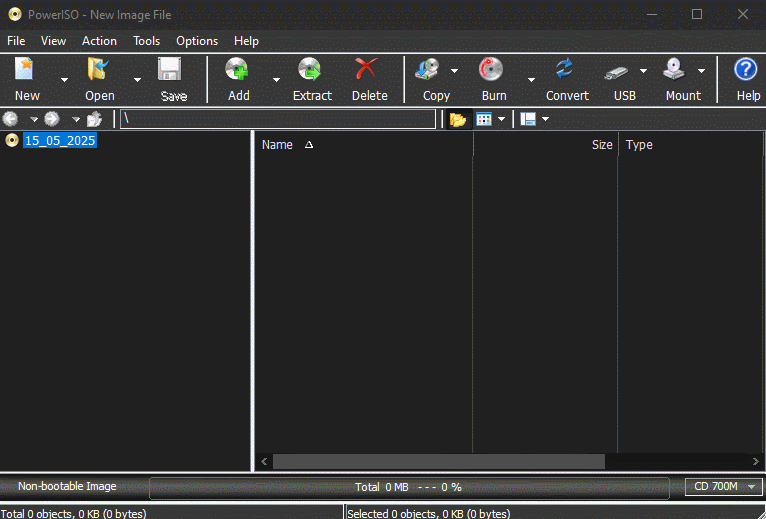
Task: Open the View menu
Action: point(53,41)
